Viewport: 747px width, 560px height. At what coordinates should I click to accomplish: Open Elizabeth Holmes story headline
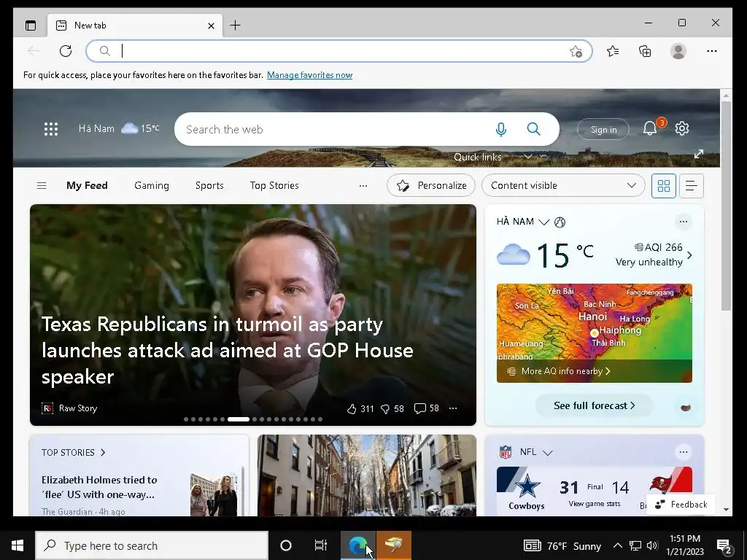tap(99, 487)
